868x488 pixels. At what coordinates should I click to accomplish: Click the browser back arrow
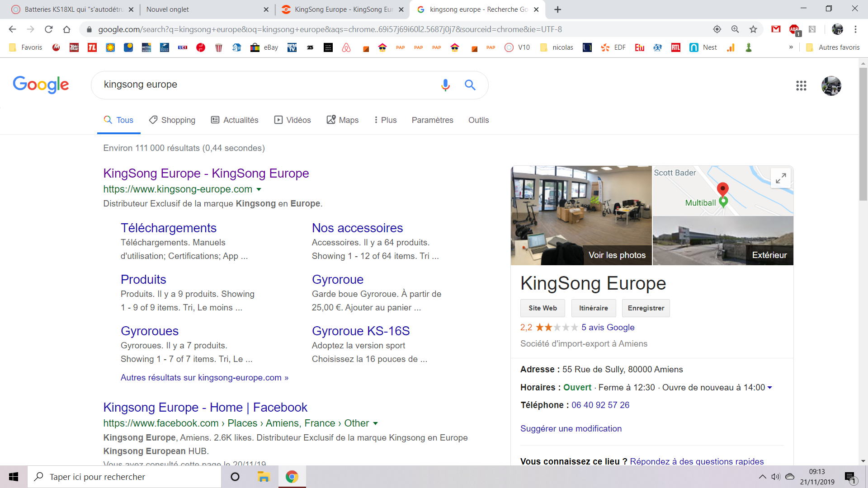click(x=12, y=29)
